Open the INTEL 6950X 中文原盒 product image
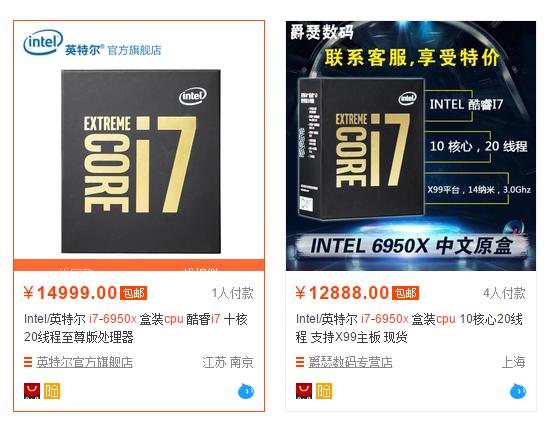This screenshot has width=549, height=423. click(x=411, y=146)
